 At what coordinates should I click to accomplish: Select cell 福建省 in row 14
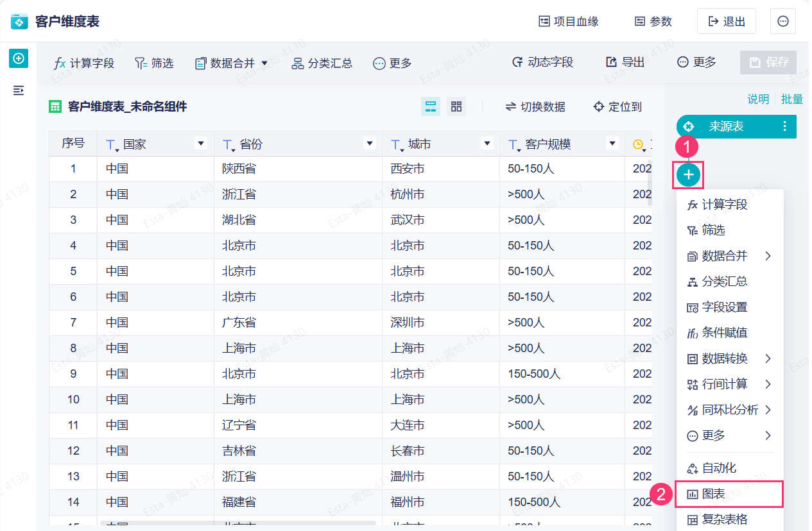point(298,502)
